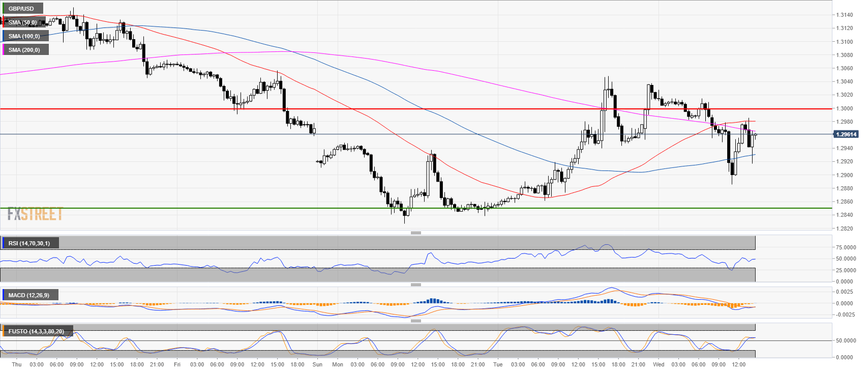Click the magenta marker of SMA 200

3,50
